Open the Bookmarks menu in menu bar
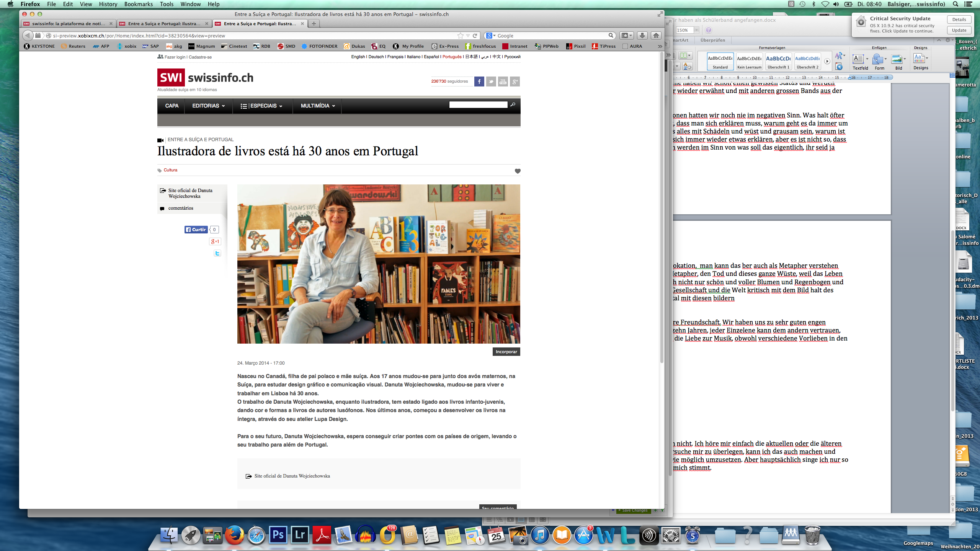The image size is (980, 551). tap(138, 4)
